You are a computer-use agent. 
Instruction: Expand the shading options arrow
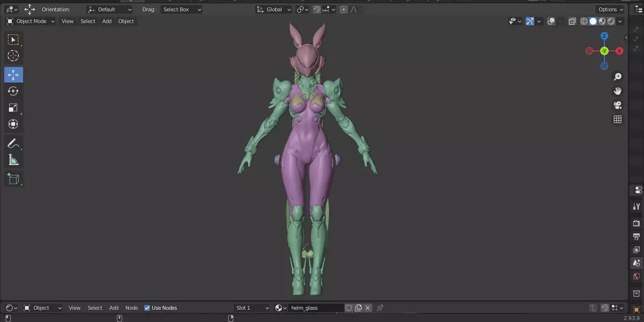coord(620,21)
